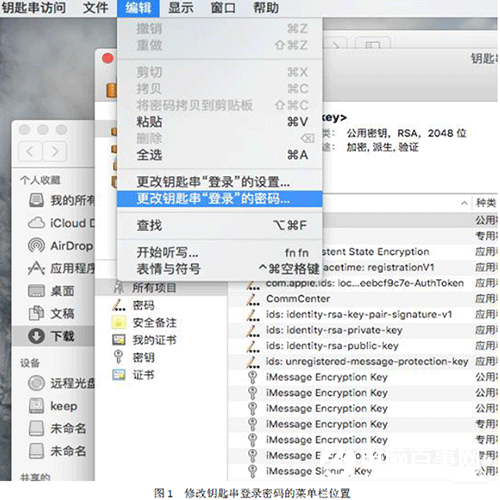Open the 显示 menu

[181, 8]
